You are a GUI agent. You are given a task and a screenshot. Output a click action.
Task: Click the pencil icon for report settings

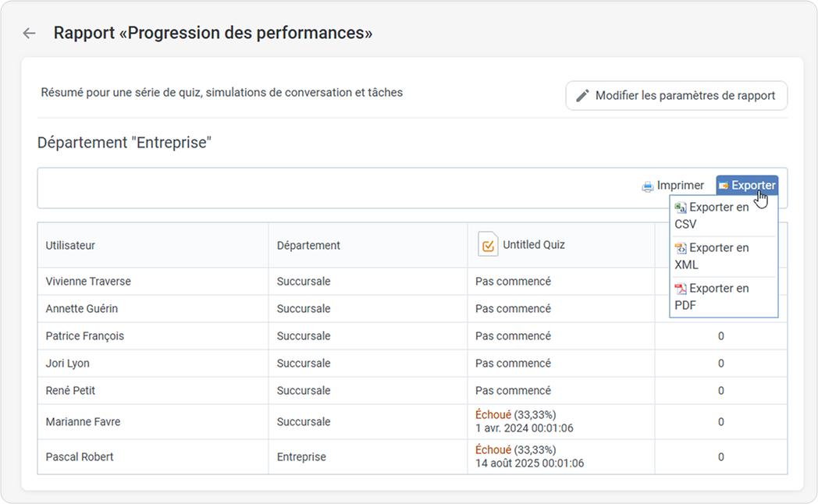(x=582, y=96)
